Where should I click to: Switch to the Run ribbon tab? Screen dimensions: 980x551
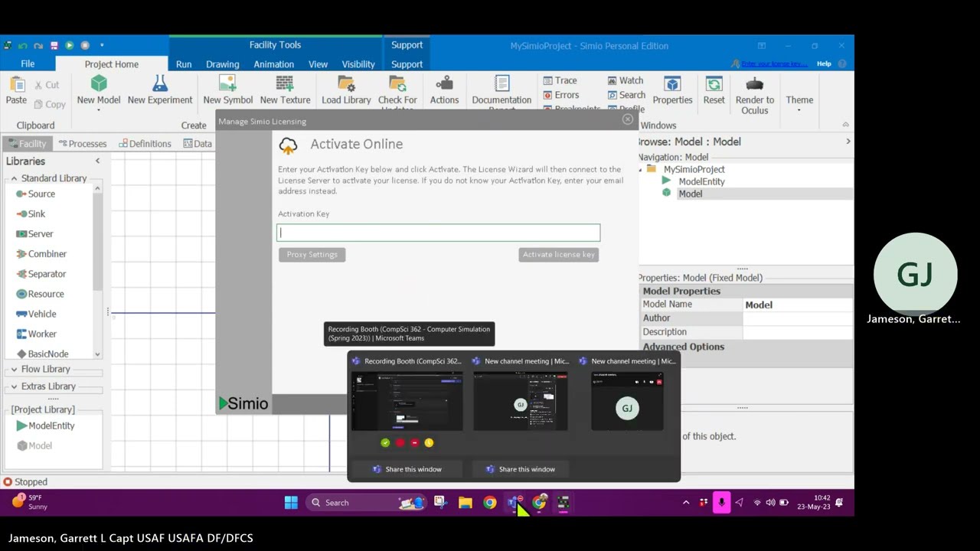point(184,64)
